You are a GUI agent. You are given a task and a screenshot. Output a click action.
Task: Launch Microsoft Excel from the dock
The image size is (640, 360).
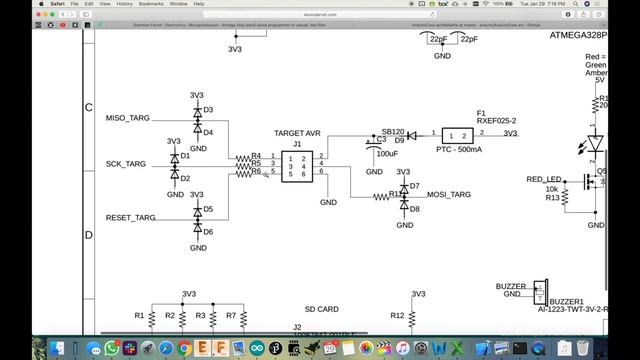457,349
